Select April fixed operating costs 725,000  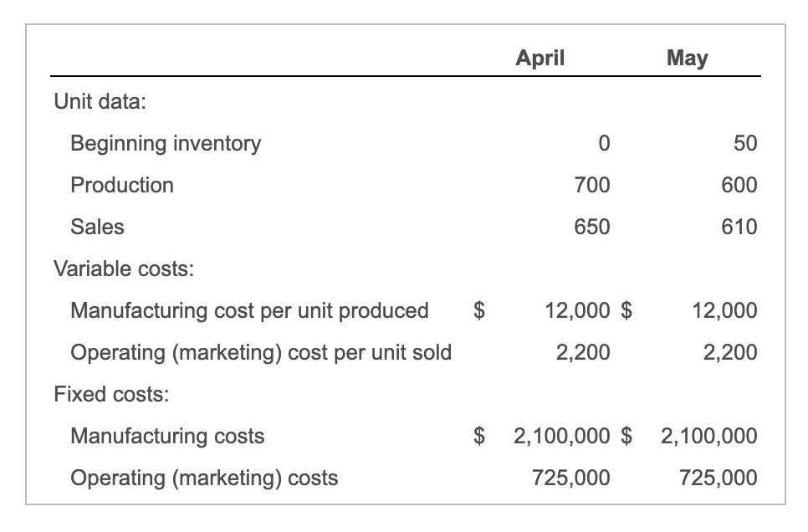(x=572, y=478)
